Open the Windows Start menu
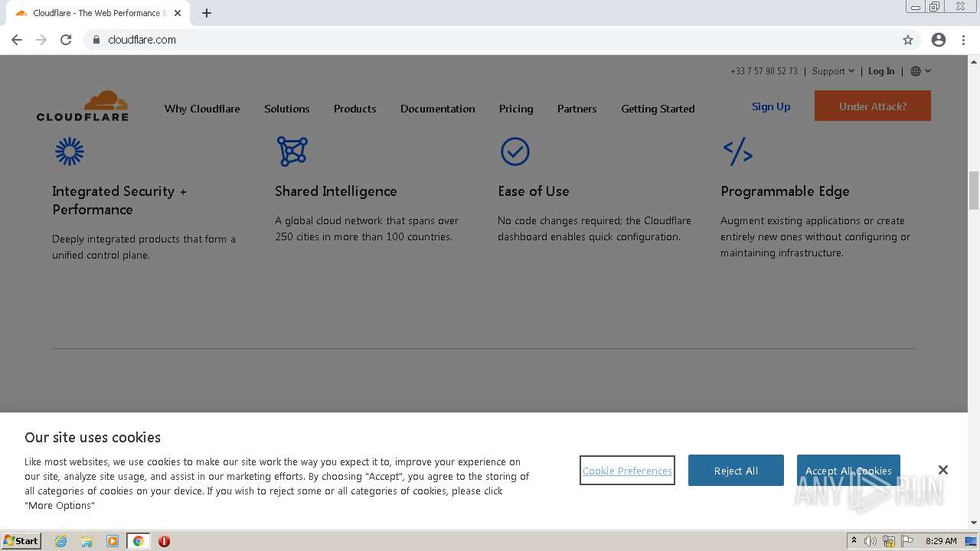This screenshot has width=980, height=551. (x=21, y=541)
